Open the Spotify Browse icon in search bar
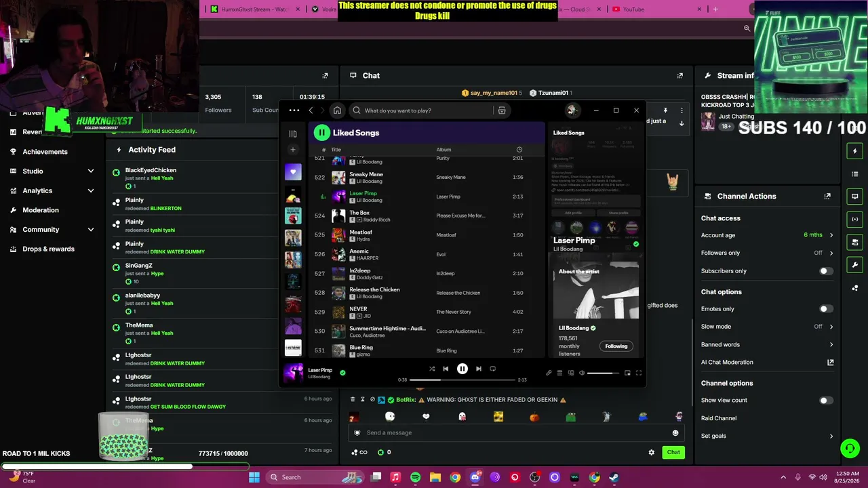Screen dimensions: 868x488 click(x=502, y=110)
